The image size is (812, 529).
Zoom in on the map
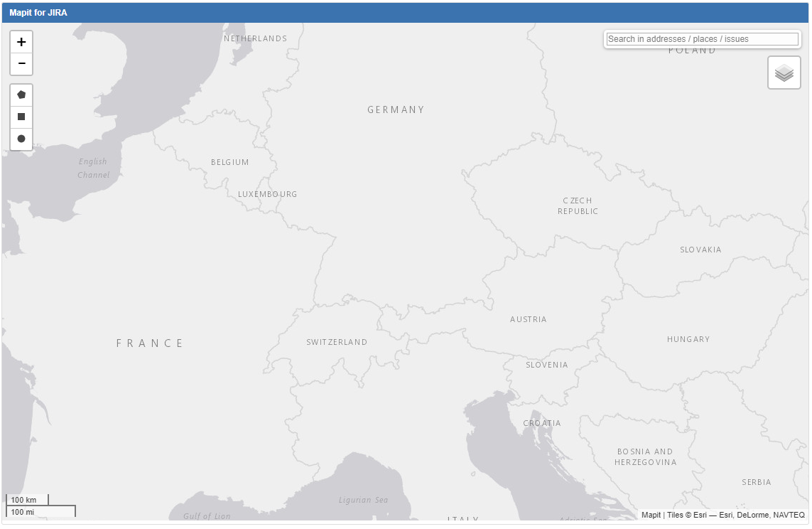[21, 42]
